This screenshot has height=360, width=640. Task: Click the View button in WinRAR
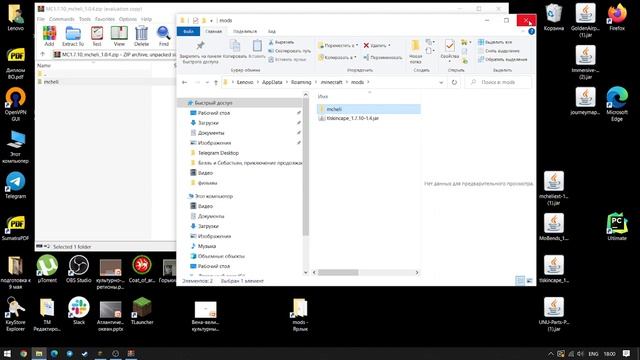[119, 36]
